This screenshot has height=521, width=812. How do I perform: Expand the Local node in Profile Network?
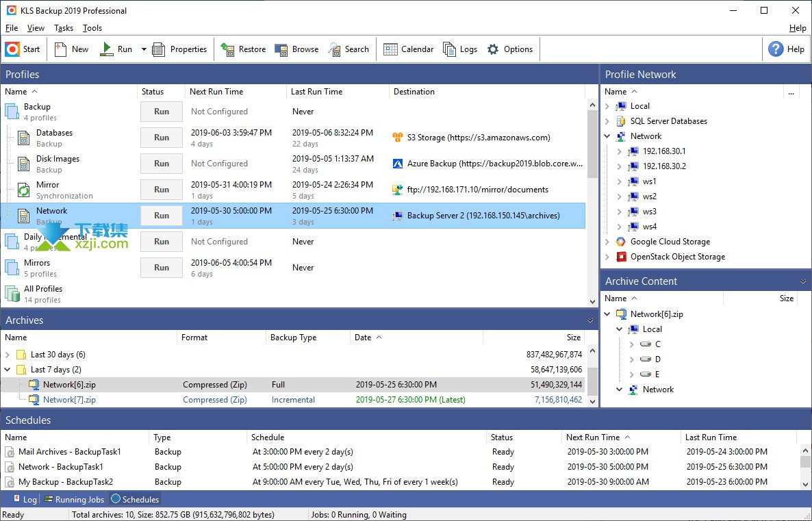pos(607,106)
